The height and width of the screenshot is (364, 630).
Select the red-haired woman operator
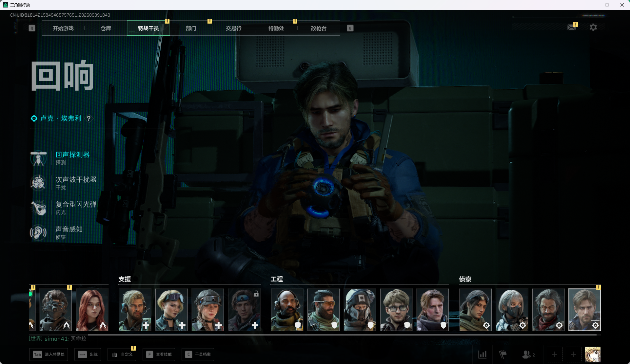pos(92,310)
